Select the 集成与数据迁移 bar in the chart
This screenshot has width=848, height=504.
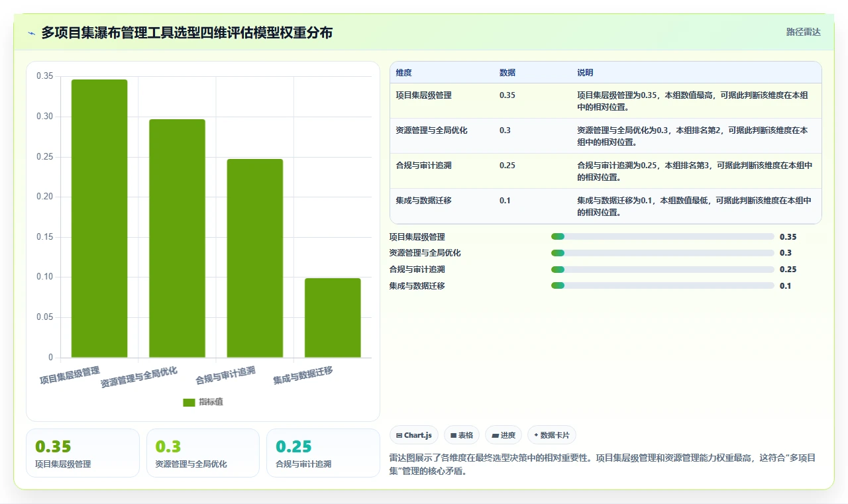pyautogui.click(x=333, y=318)
